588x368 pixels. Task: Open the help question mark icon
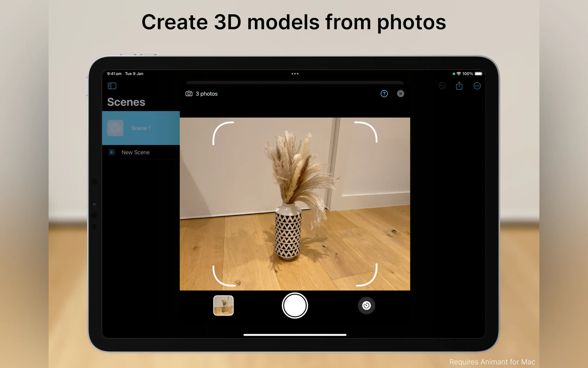pos(384,94)
